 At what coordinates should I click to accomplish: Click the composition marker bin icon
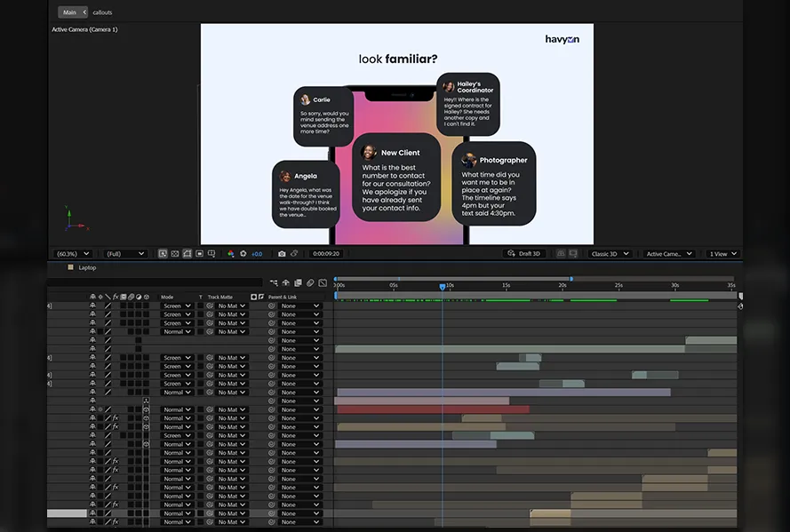click(x=740, y=297)
